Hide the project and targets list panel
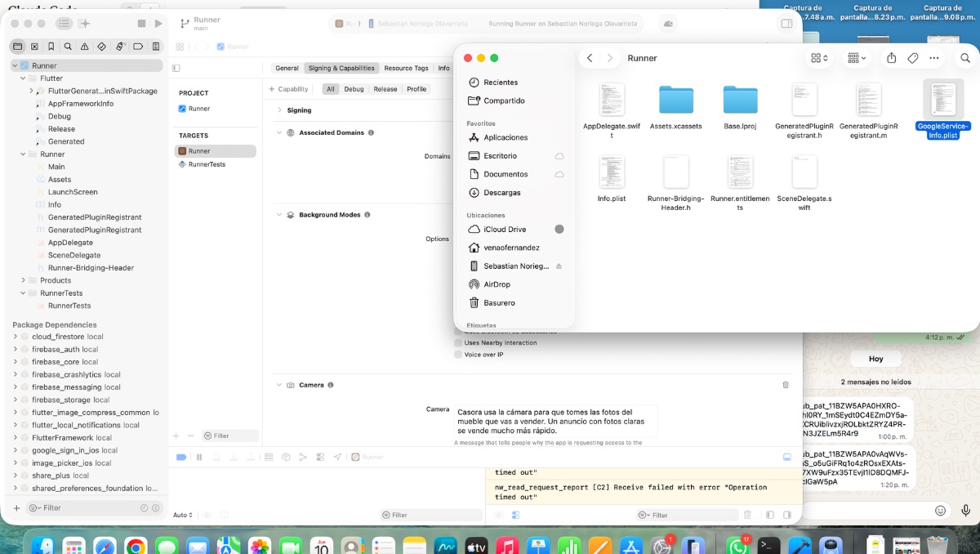Image resolution: width=980 pixels, height=554 pixels. tap(176, 68)
